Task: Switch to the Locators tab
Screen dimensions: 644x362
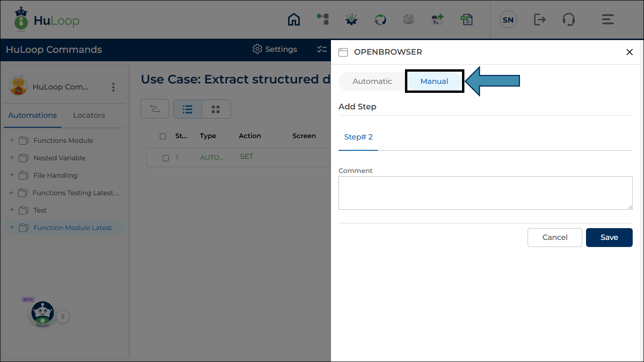Action: click(89, 115)
